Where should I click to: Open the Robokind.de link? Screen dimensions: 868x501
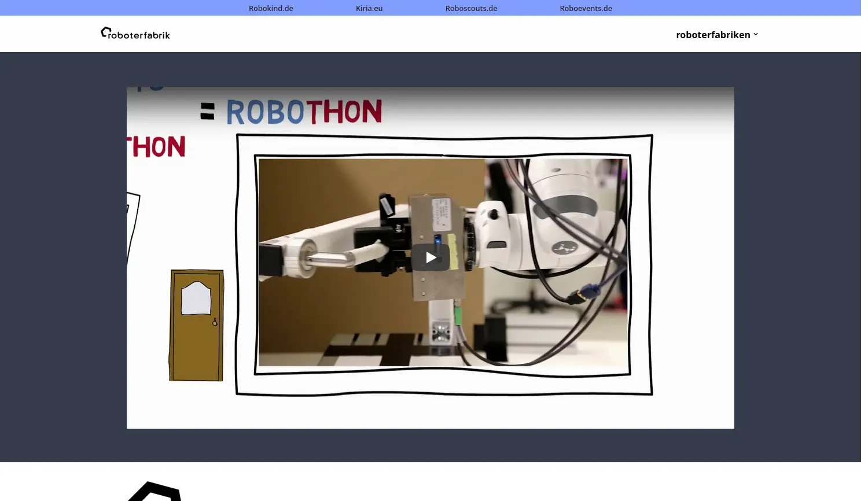coord(271,8)
